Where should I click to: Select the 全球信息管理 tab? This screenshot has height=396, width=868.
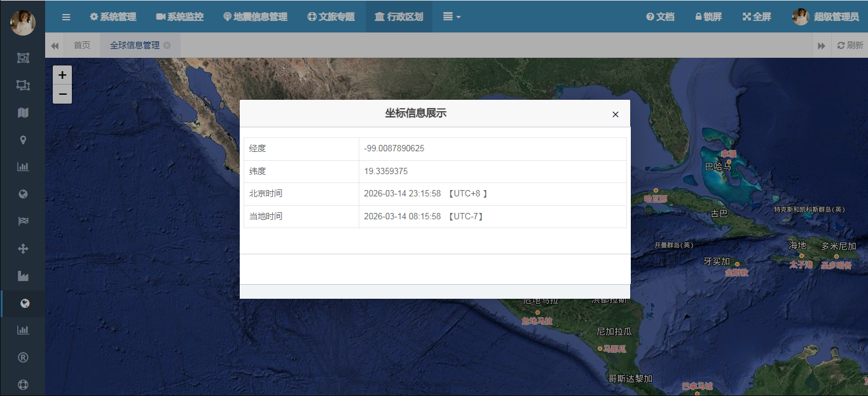(x=135, y=45)
